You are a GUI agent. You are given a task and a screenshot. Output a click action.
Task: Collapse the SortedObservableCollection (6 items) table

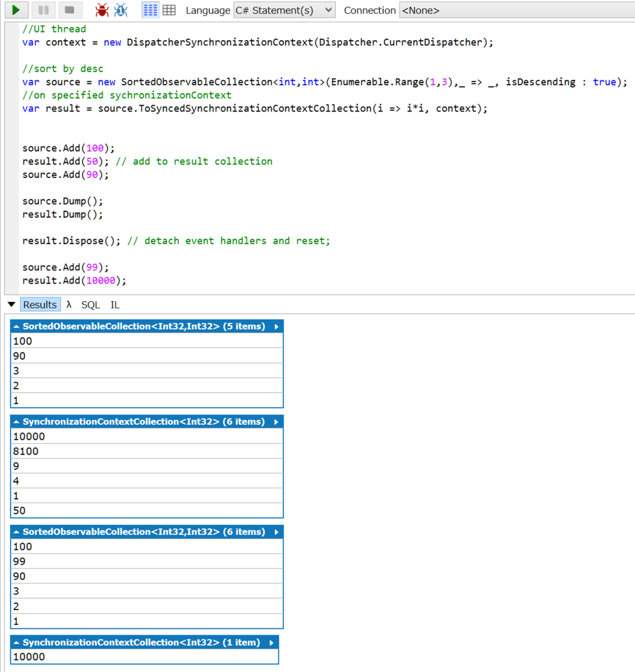(16, 532)
